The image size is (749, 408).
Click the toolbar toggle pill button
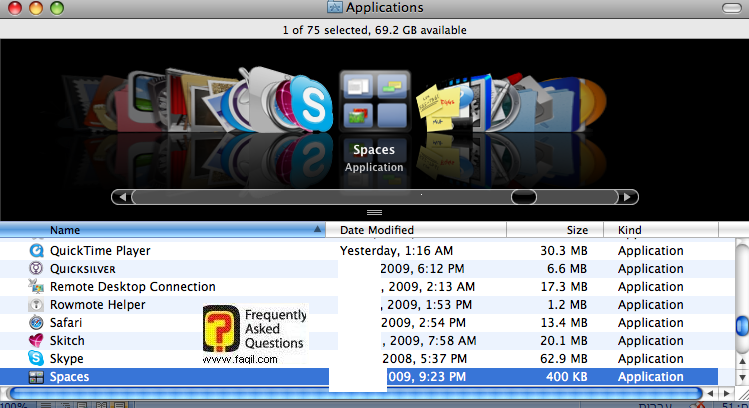731,8
